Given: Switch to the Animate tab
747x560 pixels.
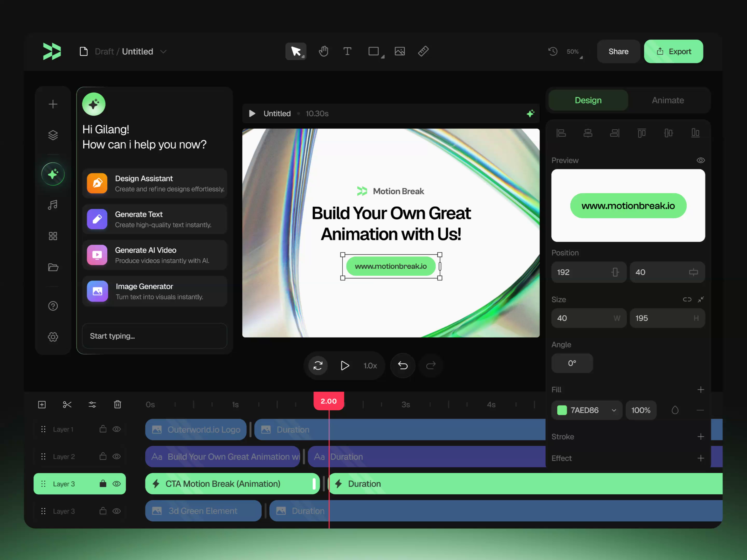Looking at the screenshot, I should click(x=668, y=100).
